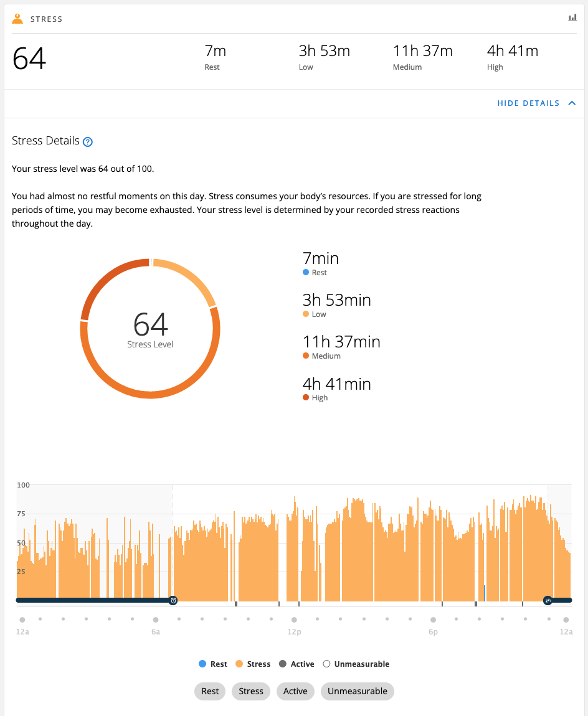Toggle the Stress filter pill

point(251,691)
